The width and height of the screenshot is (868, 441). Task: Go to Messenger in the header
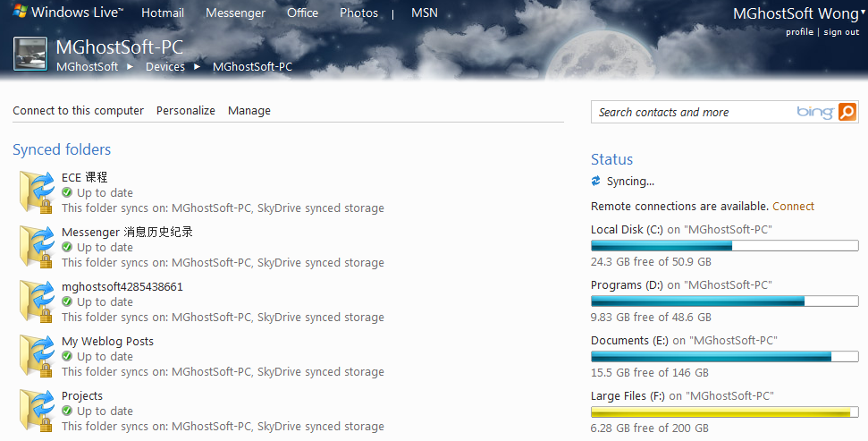pyautogui.click(x=235, y=13)
